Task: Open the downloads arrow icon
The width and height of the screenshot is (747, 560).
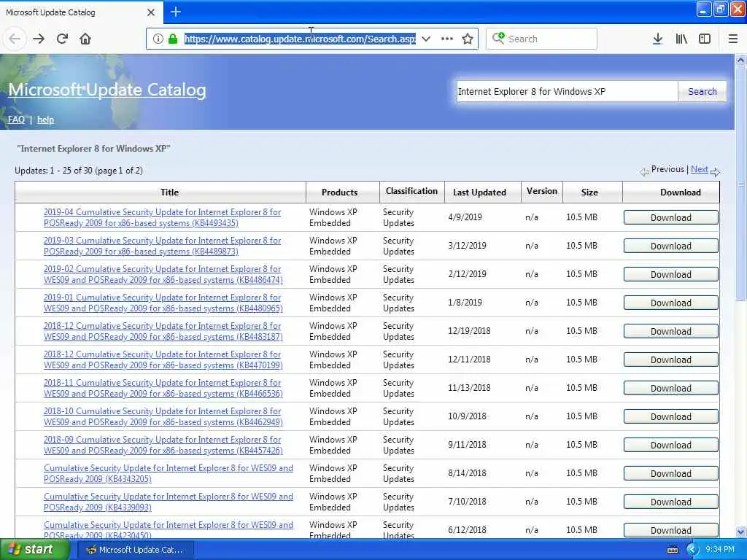Action: [x=657, y=39]
